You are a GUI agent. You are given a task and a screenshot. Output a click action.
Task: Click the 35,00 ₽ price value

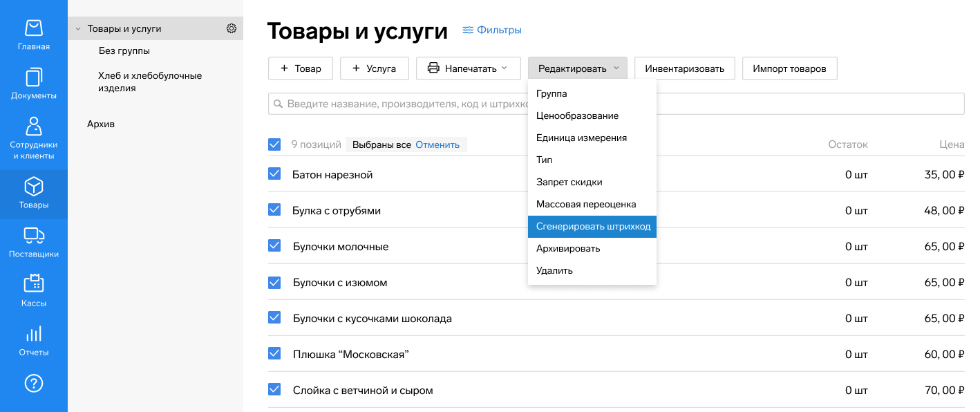coord(944,174)
